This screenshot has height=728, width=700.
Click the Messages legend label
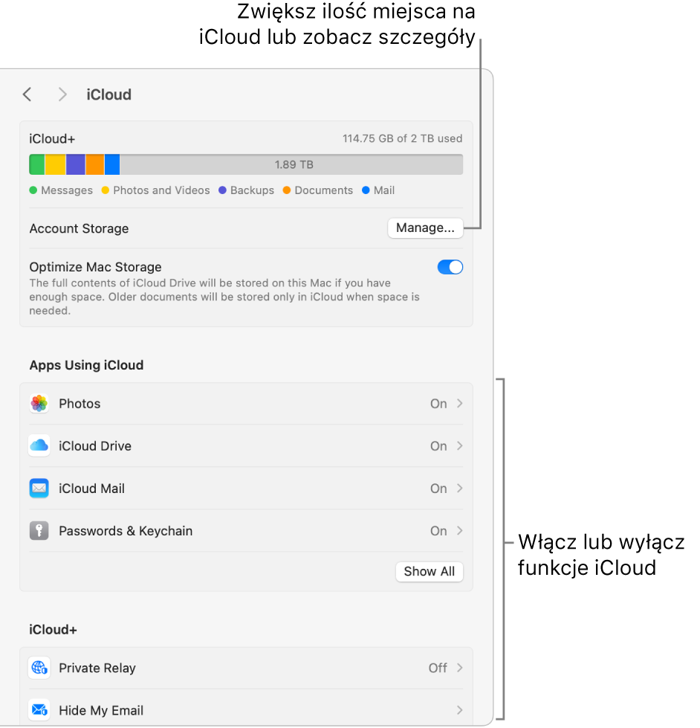[x=67, y=190]
